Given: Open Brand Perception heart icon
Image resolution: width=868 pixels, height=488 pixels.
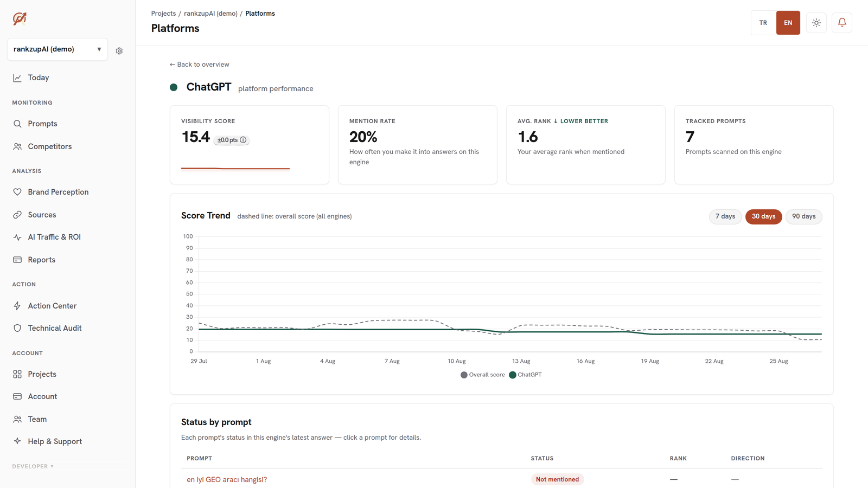Looking at the screenshot, I should tap(17, 192).
